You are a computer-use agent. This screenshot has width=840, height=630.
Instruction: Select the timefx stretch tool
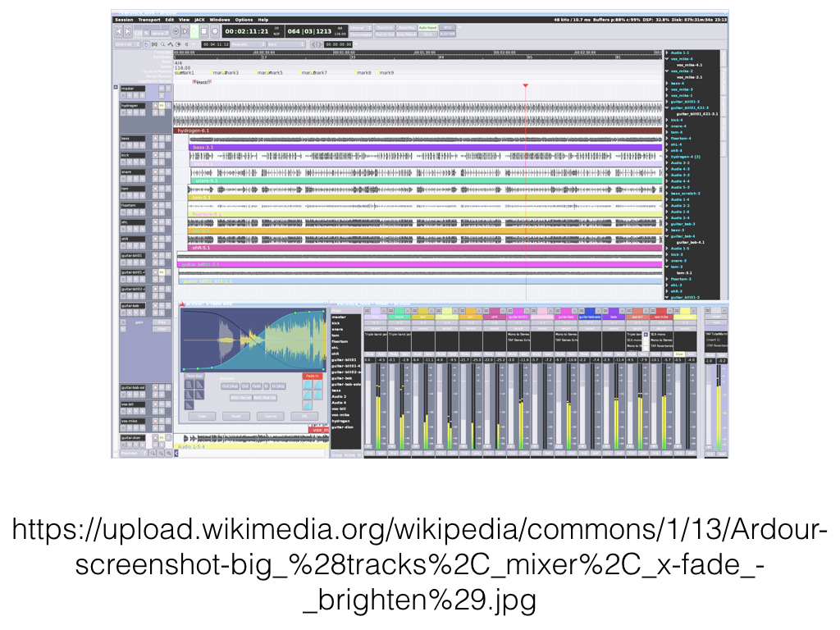pyautogui.click(x=178, y=44)
